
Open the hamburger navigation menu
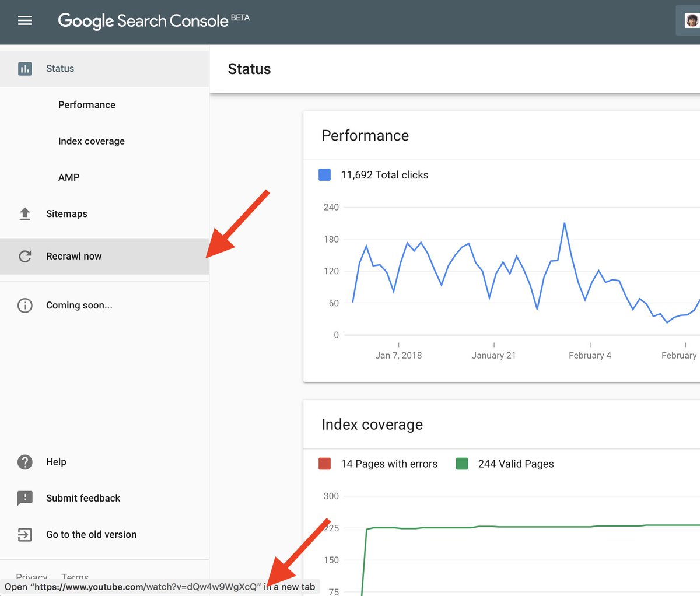click(x=24, y=20)
